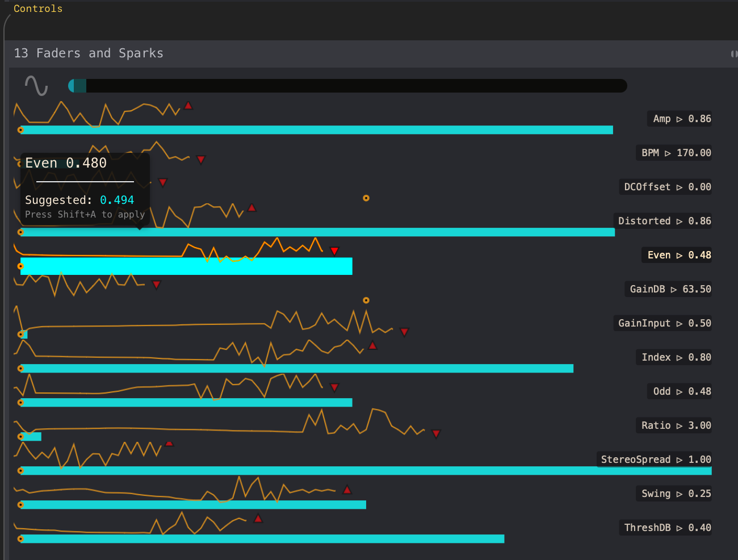This screenshot has height=560, width=738.
Task: Expand the Index 0.80 label arrow
Action: coord(680,358)
